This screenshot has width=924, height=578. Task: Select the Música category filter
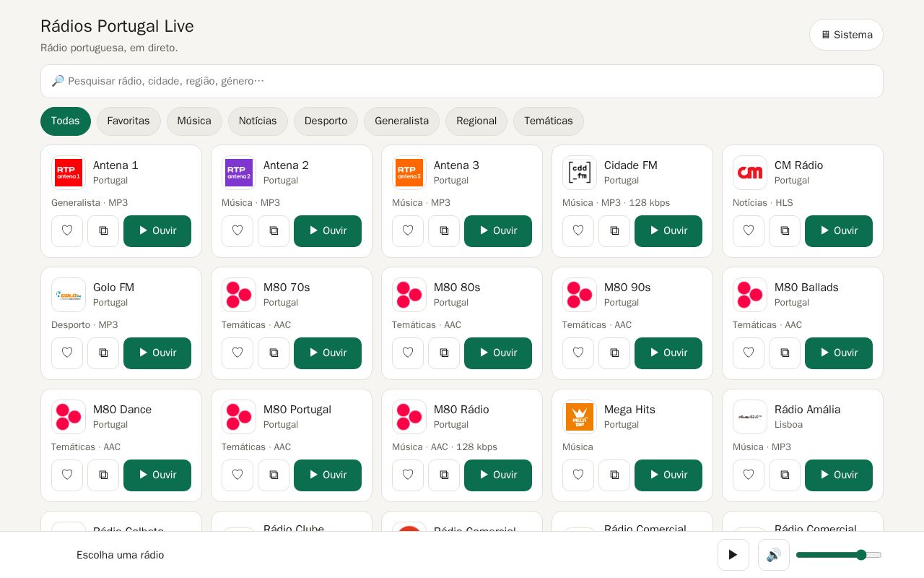(194, 121)
